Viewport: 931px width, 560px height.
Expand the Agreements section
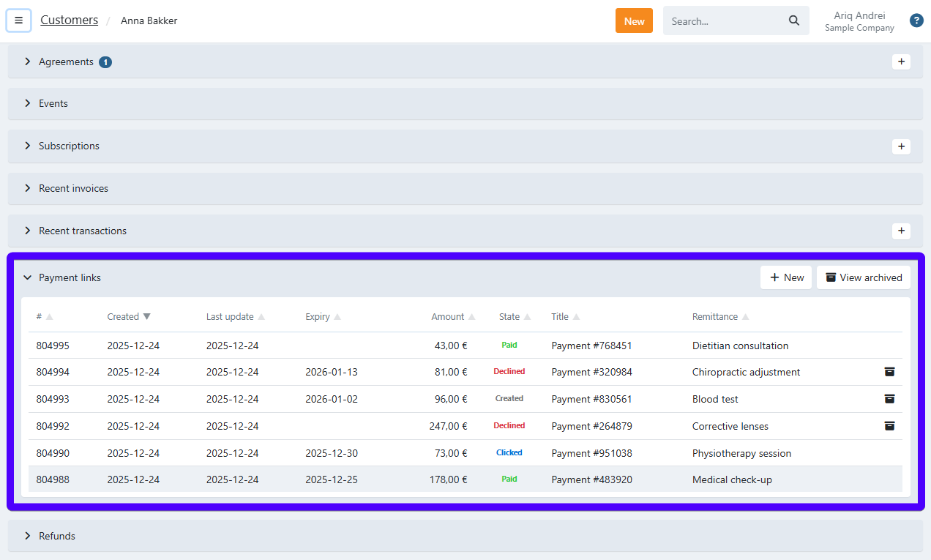pyautogui.click(x=66, y=62)
